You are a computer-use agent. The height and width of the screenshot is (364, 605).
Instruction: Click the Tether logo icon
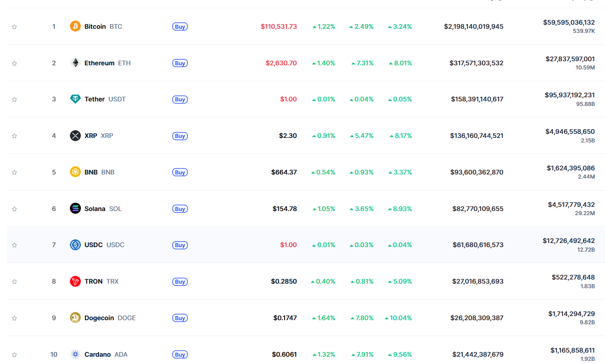tap(75, 99)
